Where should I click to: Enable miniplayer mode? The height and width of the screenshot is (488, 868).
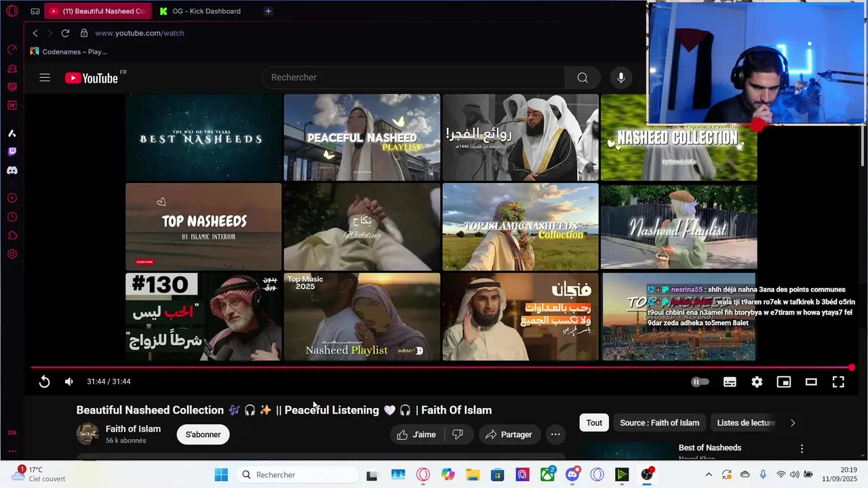784,382
